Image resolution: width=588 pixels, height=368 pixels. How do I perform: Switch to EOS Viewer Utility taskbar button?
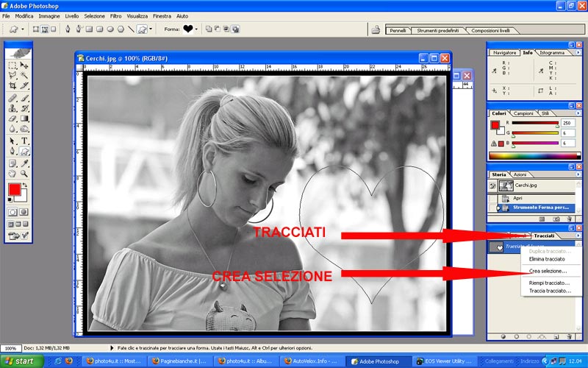[445, 361]
